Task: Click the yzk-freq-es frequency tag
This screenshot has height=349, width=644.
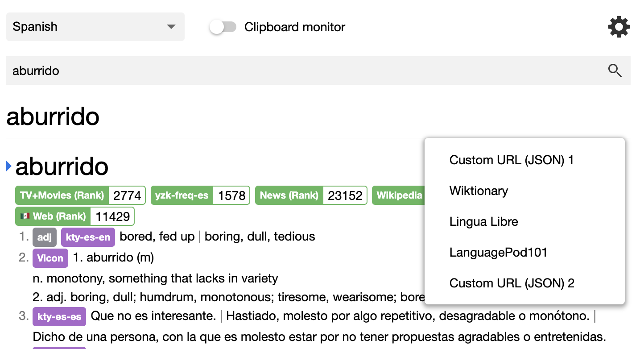Action: pyautogui.click(x=182, y=195)
